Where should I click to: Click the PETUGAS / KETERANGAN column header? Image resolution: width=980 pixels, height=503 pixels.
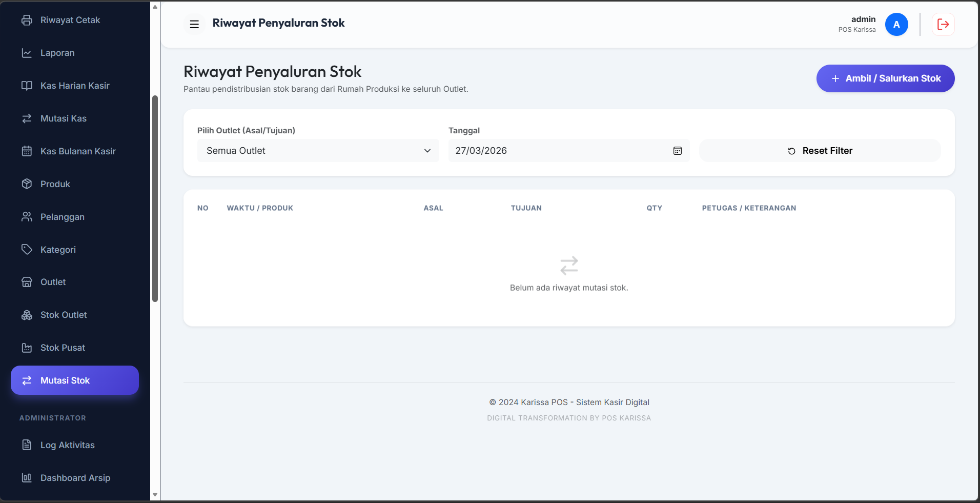click(749, 208)
